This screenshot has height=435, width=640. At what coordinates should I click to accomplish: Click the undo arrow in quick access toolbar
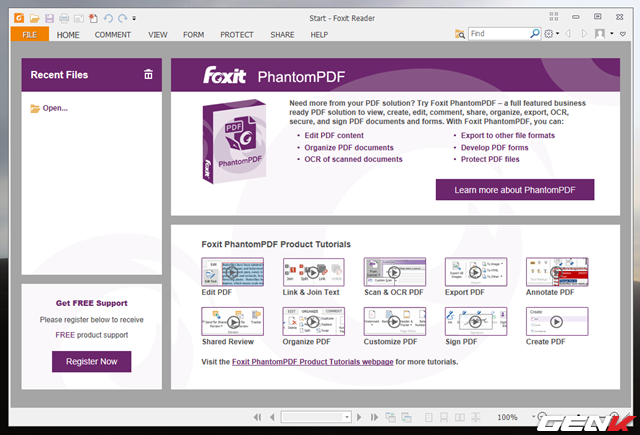point(107,18)
